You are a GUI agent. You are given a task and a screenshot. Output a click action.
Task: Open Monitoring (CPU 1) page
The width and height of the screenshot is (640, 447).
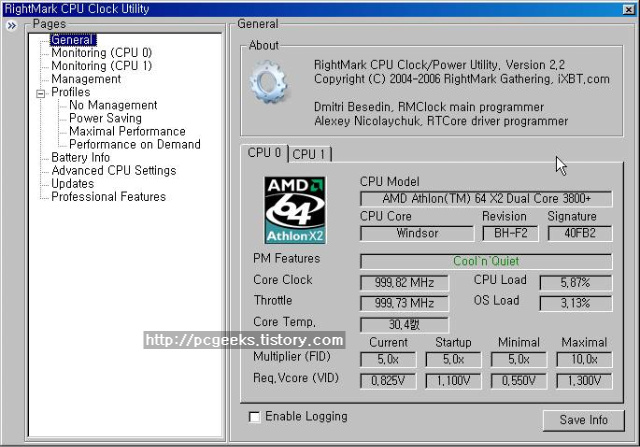click(102, 66)
